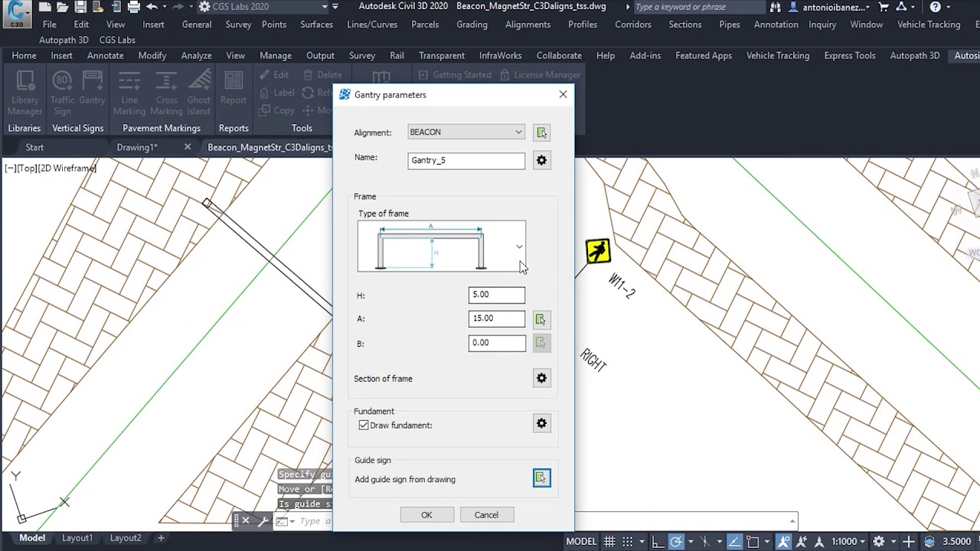Image resolution: width=980 pixels, height=551 pixels.
Task: Toggle ortho mode in status bar
Action: pos(659,541)
